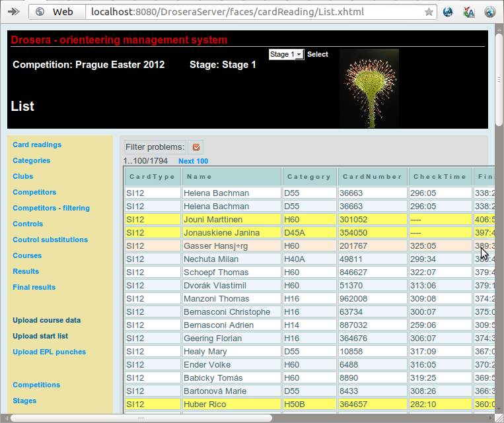The height and width of the screenshot is (423, 504).
Task: Click Ender Volke name cell
Action: coord(231,364)
